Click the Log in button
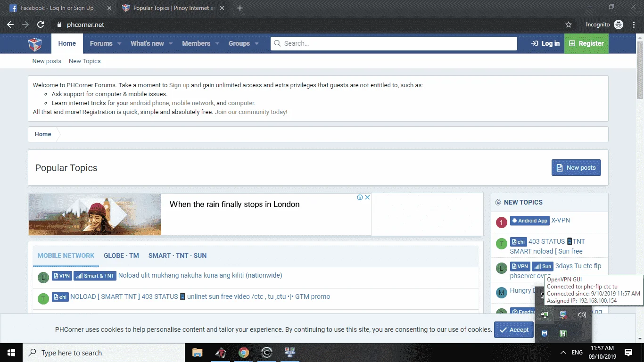Screen dimensions: 644x362 click(x=545, y=43)
